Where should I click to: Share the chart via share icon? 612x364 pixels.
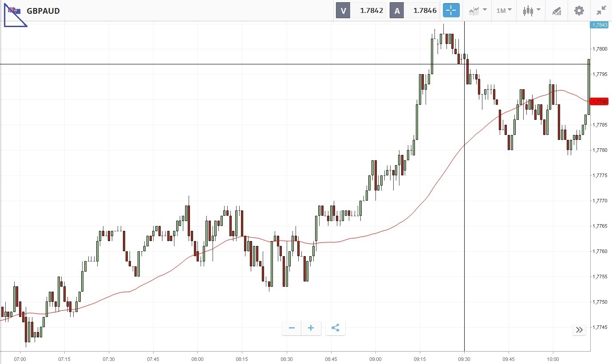336,328
